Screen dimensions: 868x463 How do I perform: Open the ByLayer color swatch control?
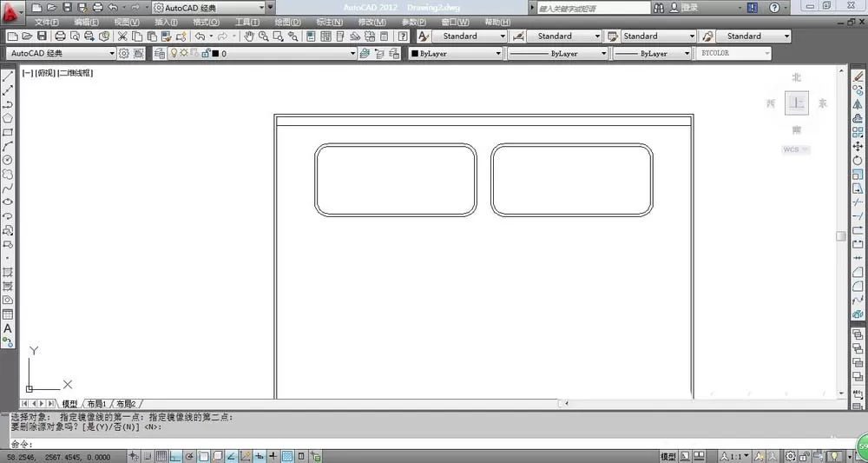455,53
